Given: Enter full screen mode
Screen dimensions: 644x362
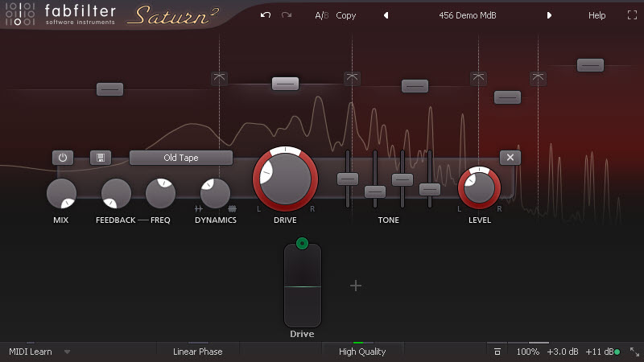Looking at the screenshot, I should tap(632, 15).
